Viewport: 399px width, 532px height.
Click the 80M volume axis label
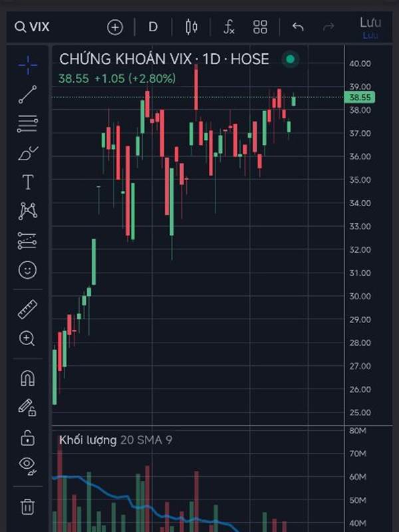(x=358, y=430)
